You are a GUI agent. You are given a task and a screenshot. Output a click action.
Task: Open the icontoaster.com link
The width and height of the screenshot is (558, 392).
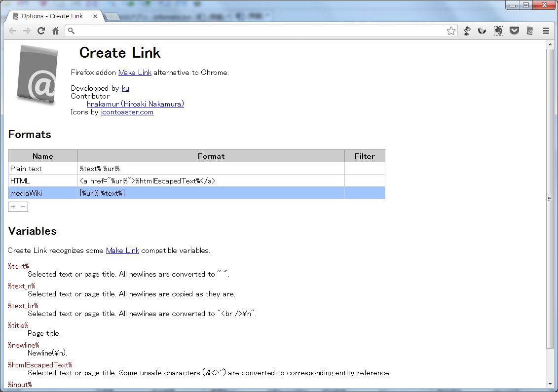tap(127, 112)
